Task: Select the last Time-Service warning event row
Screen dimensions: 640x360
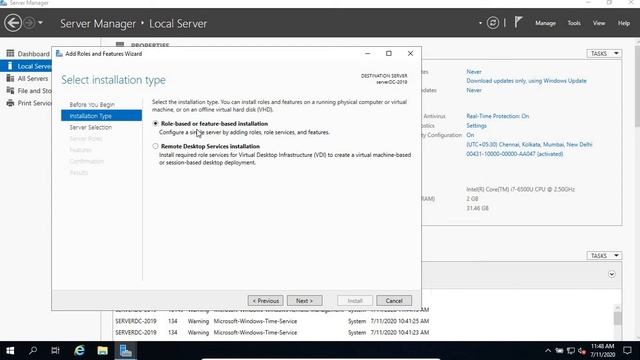Action: point(272,333)
